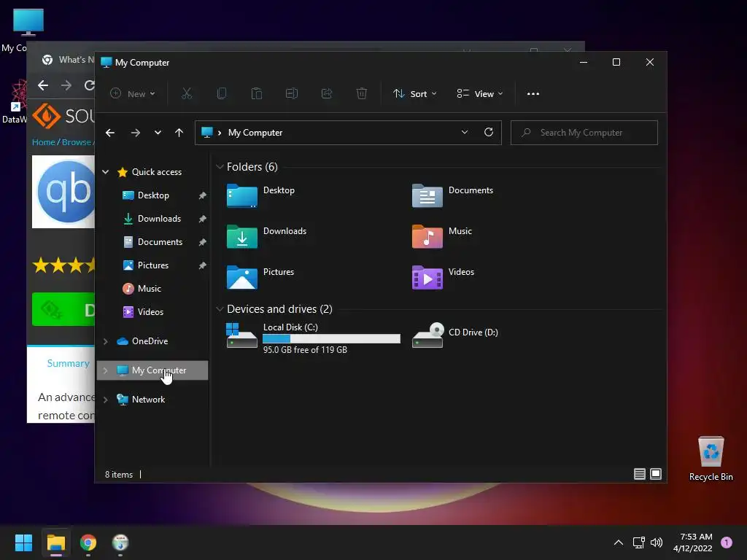
Task: Open the Sort dropdown menu
Action: 415,94
